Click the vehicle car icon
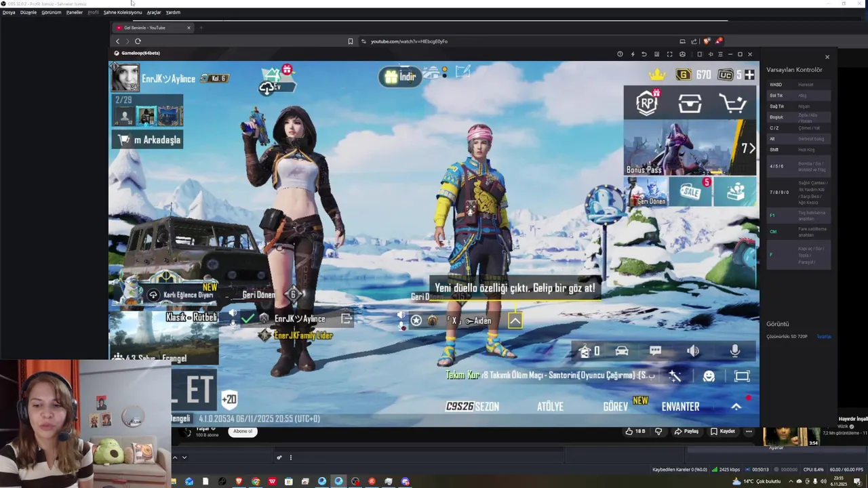This screenshot has width=868, height=488. tap(621, 351)
